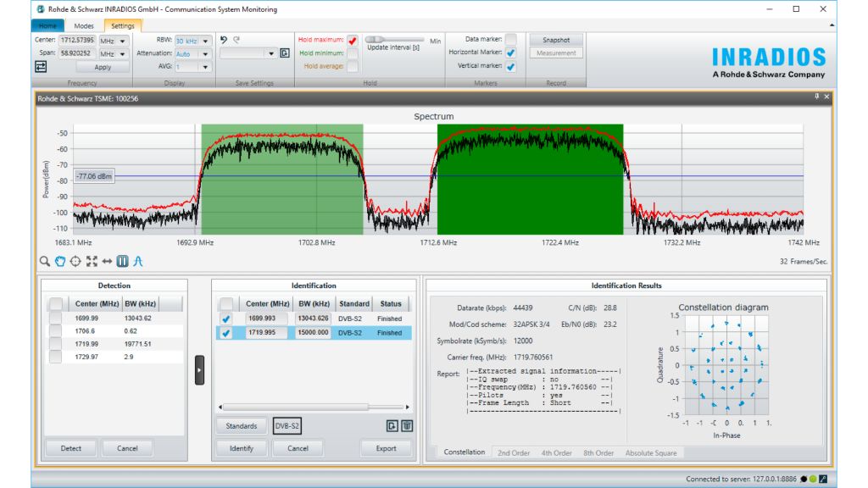Screen dimensions: 868x488
Task: Undo the last settings change
Action: pyautogui.click(x=224, y=40)
